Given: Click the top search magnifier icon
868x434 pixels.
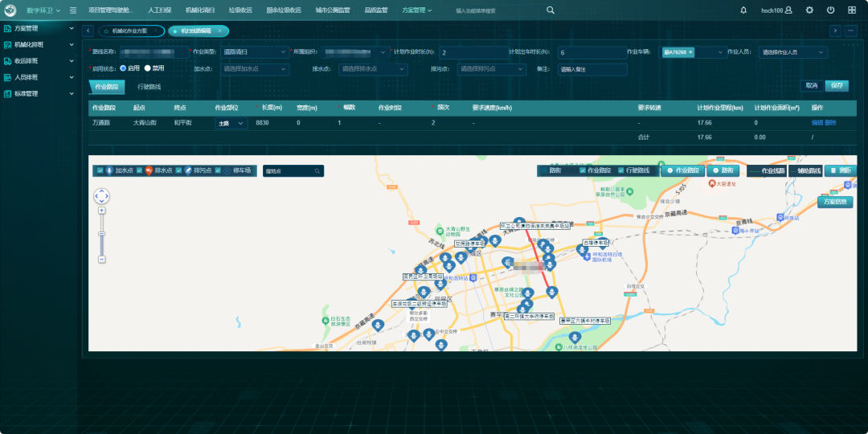Looking at the screenshot, I should 551,10.
